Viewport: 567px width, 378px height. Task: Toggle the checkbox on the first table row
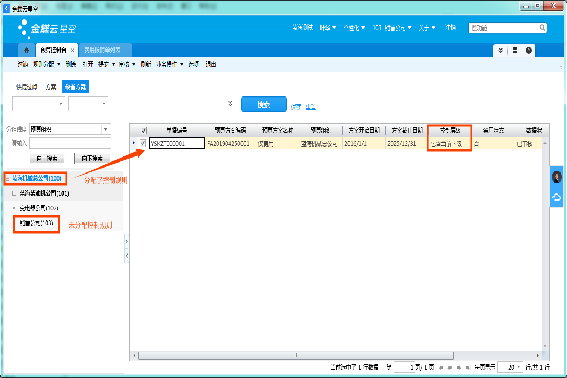[x=143, y=143]
